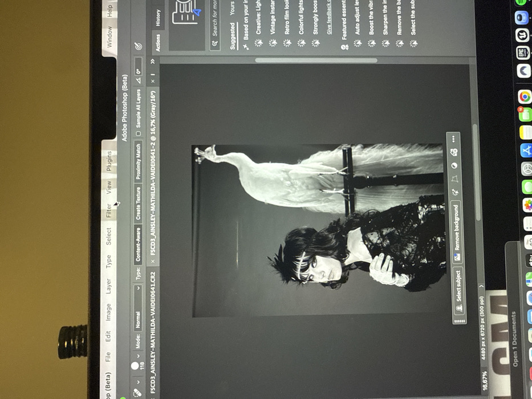Viewport: 532px width, 399px height.
Task: Click the brush angle icon in options bar
Action: [139, 80]
